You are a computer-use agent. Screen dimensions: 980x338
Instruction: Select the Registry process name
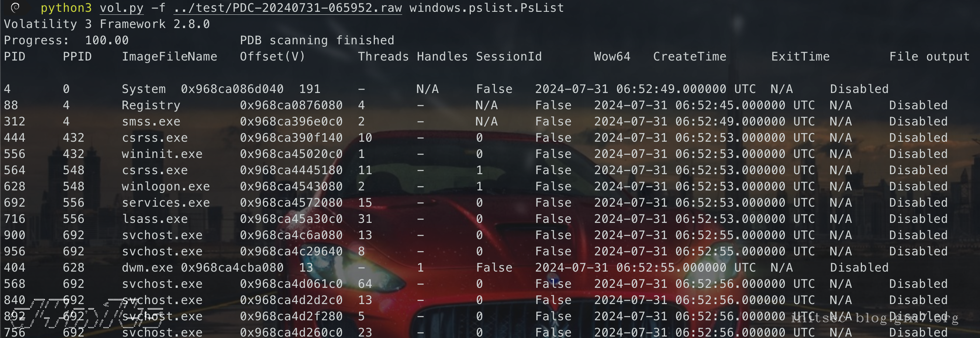(151, 106)
